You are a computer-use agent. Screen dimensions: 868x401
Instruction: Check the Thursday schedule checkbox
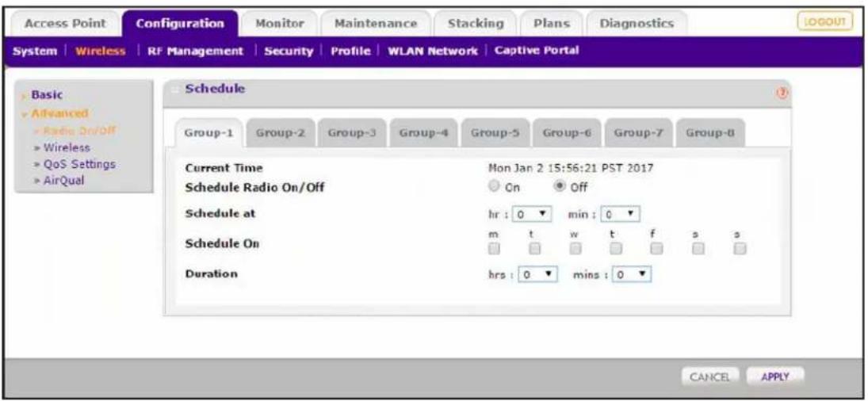pos(616,249)
